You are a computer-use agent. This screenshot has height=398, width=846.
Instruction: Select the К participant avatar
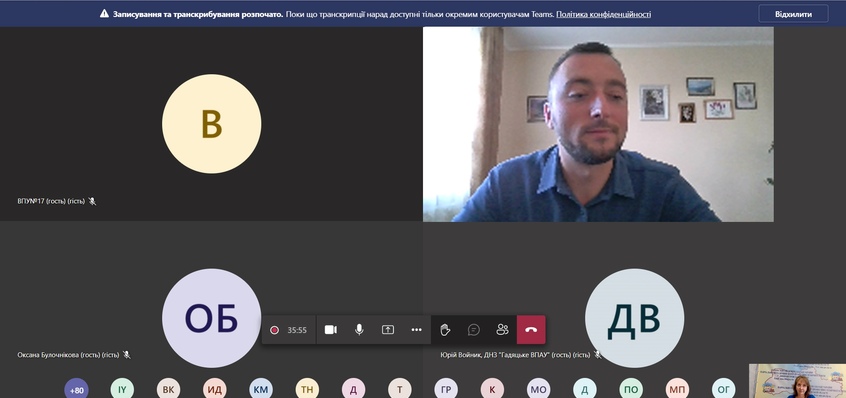click(x=492, y=389)
